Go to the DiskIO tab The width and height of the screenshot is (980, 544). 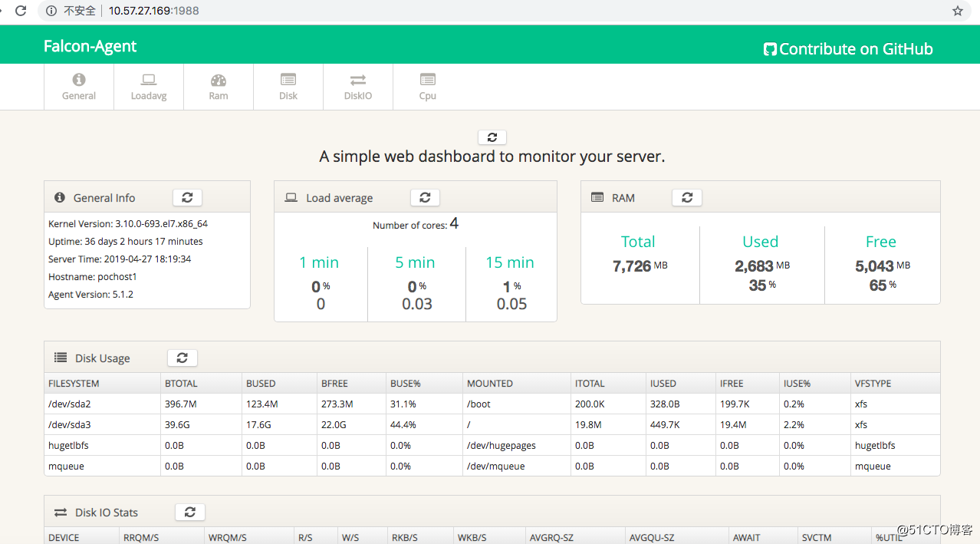tap(358, 87)
